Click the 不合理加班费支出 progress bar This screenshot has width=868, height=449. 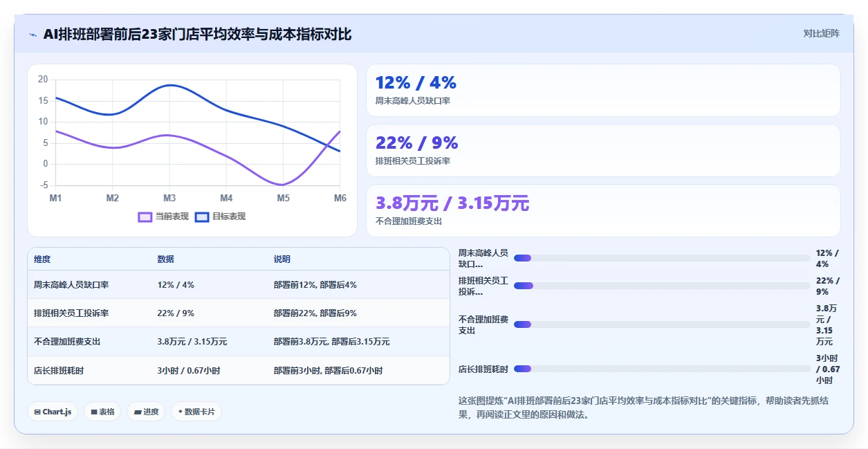(662, 324)
